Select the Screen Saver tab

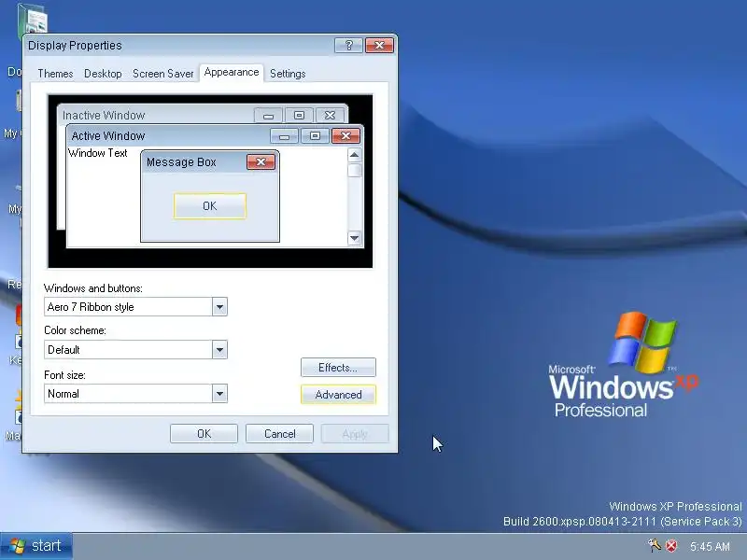pyautogui.click(x=162, y=74)
